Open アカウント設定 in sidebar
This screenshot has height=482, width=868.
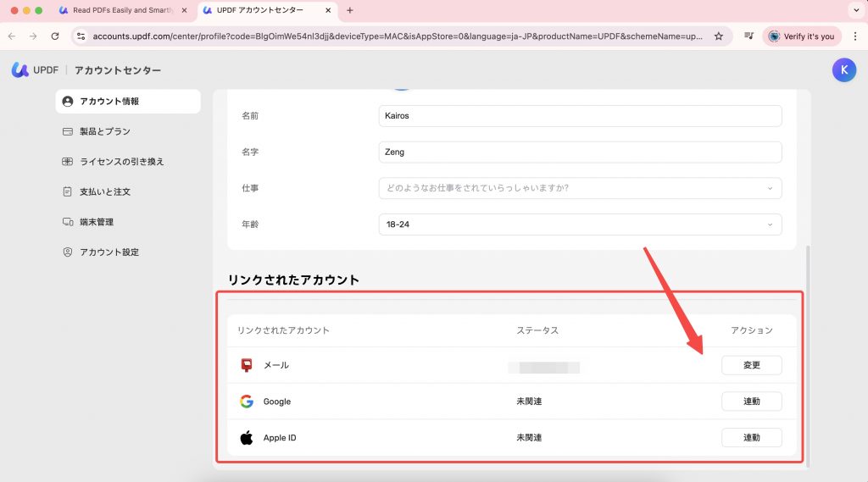click(x=128, y=252)
